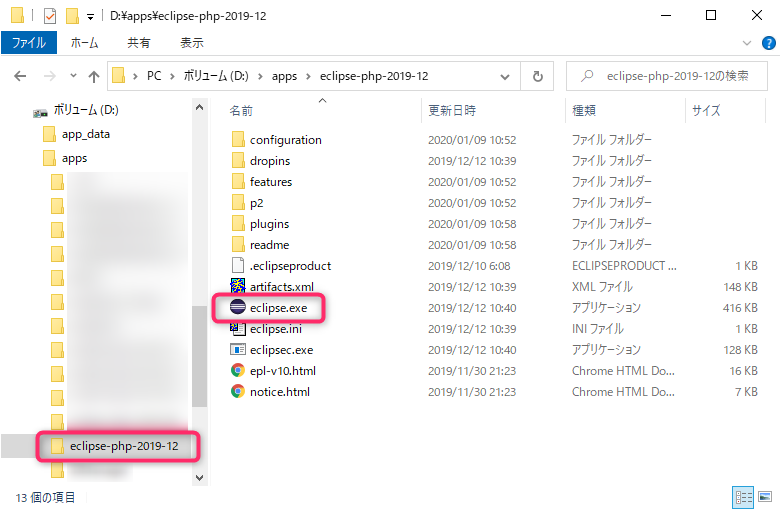Open the Explorer help icon

(x=769, y=43)
